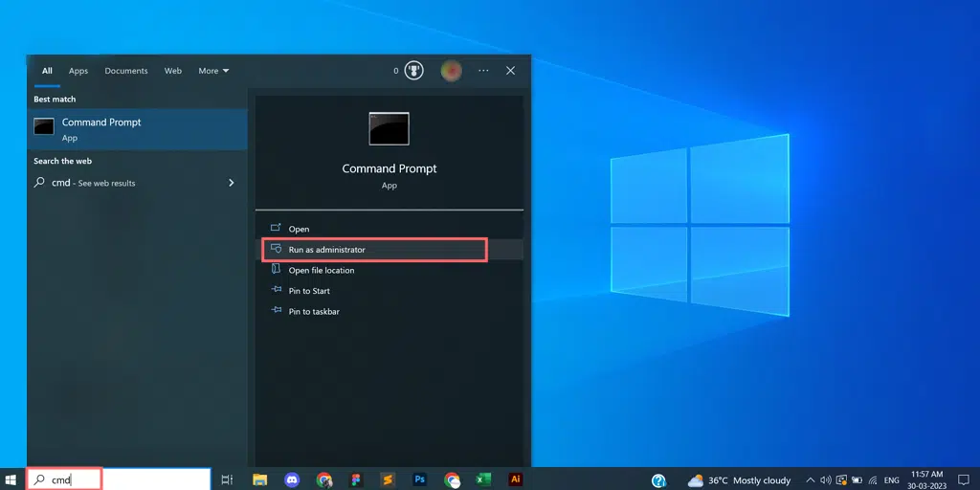
Task: Click the Microsoft Rewards trophy icon
Action: [x=413, y=71]
